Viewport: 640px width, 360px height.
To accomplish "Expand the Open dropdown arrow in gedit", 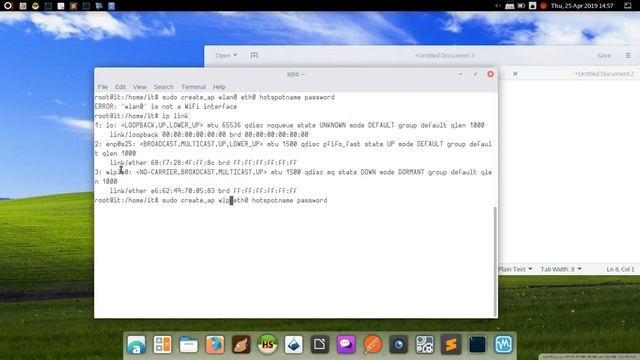I will 236,56.
